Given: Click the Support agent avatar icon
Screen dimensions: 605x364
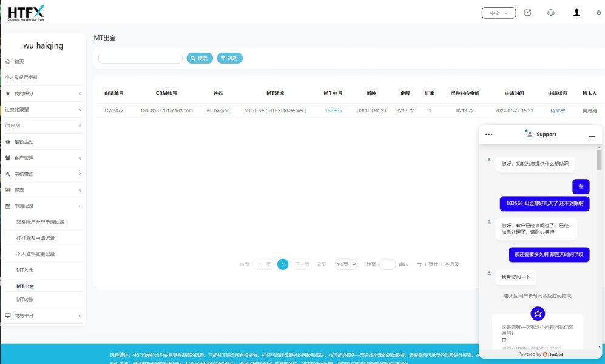Looking at the screenshot, I should click(x=529, y=134).
